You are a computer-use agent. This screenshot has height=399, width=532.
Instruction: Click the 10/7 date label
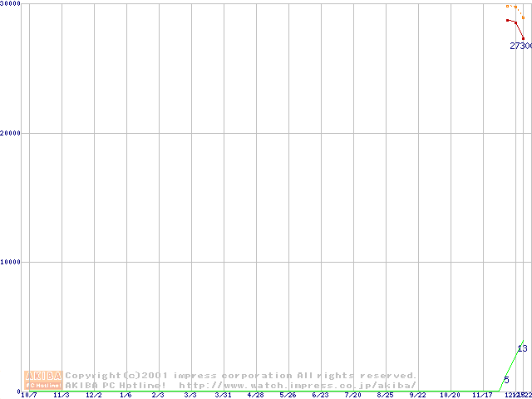(x=28, y=396)
